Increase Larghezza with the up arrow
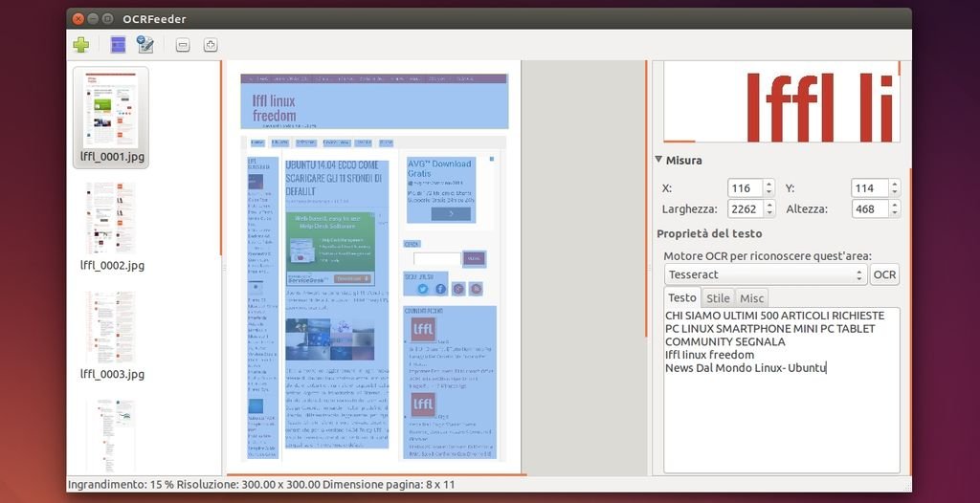Screen dimensions: 980x503 pos(769,205)
